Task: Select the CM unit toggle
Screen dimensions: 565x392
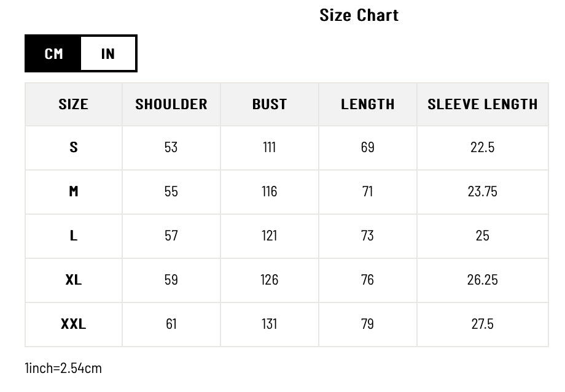Action: click(53, 53)
